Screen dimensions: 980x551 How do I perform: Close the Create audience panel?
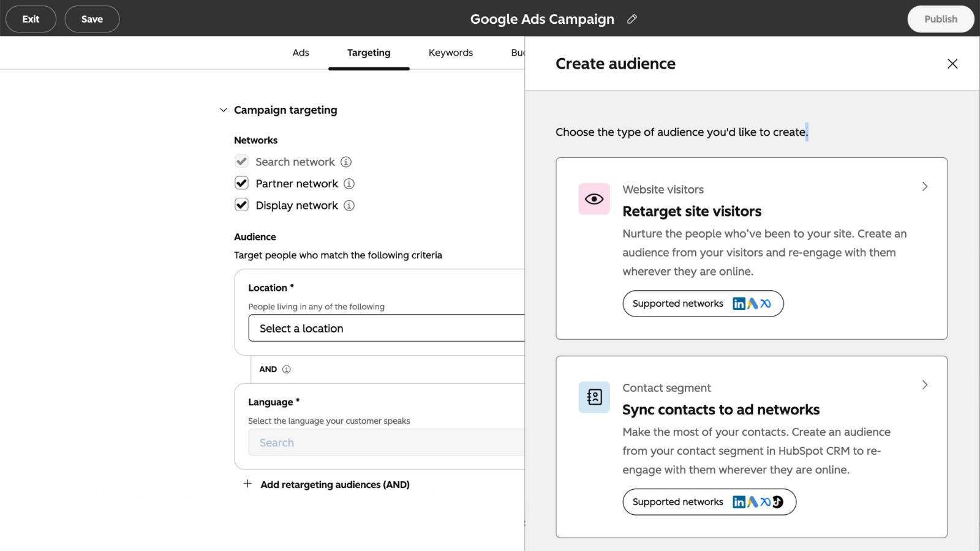[x=952, y=64]
